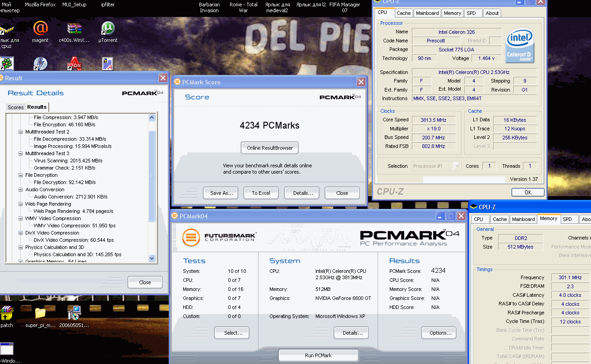Open the Processor #1 selection dropdown

pyautogui.click(x=436, y=166)
